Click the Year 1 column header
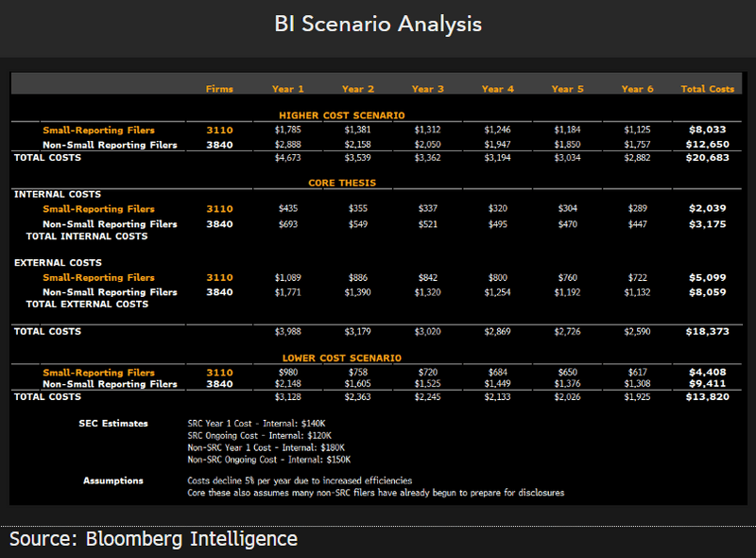Viewport: 756px width, 558px height. click(x=287, y=89)
